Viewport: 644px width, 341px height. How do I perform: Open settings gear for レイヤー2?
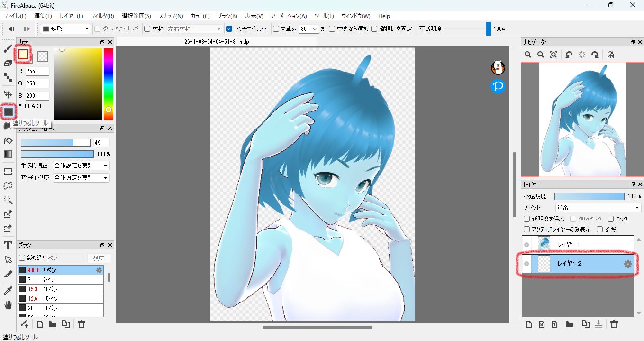628,264
